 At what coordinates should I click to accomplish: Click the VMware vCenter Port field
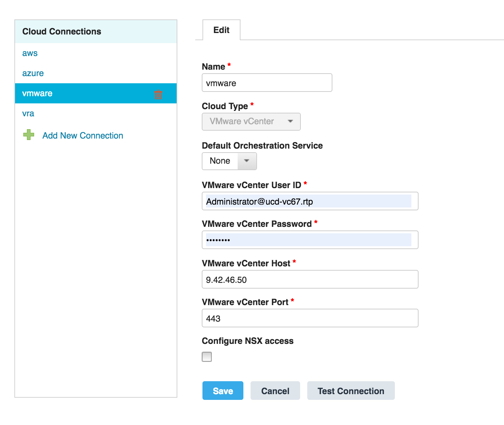[310, 318]
